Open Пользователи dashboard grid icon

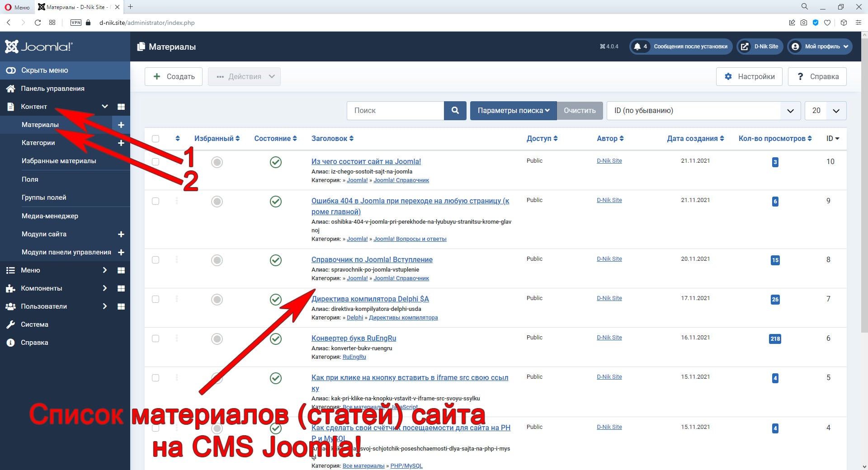121,306
